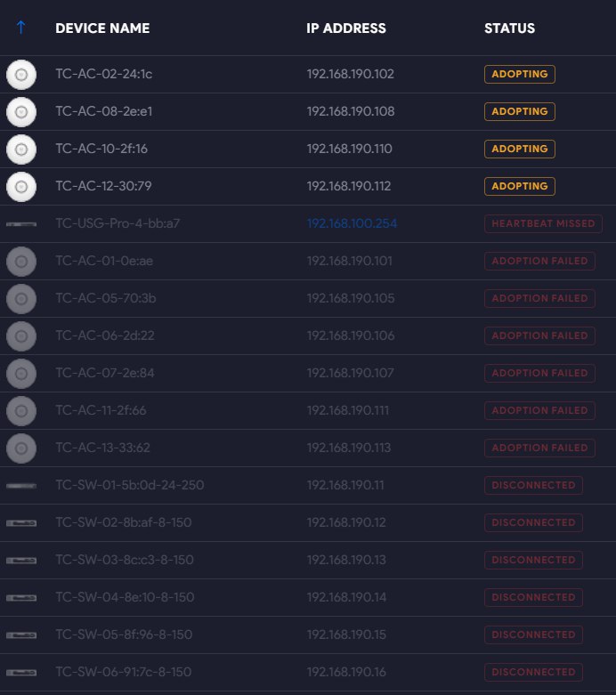The image size is (616, 695).
Task: Click the Heartbeat Missed status badge
Action: coord(543,223)
